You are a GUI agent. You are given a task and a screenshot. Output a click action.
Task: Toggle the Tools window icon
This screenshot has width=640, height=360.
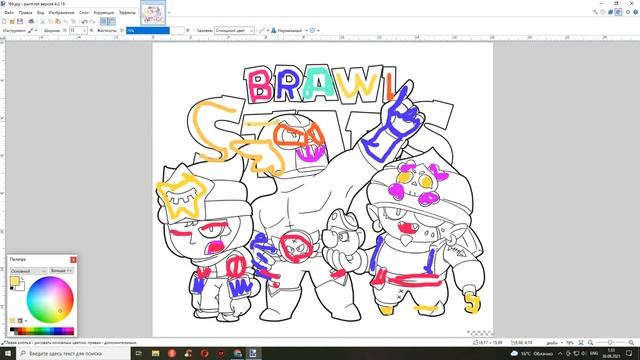595,12
